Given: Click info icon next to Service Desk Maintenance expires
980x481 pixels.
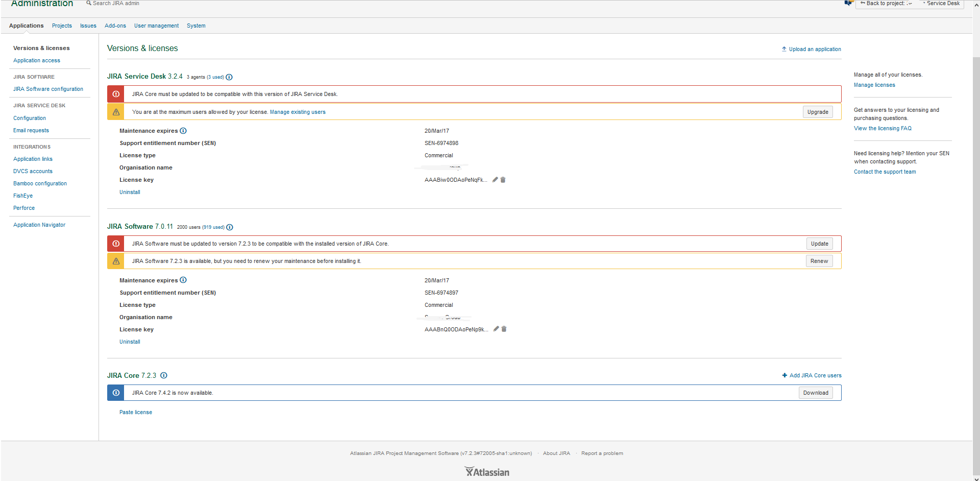Looking at the screenshot, I should point(183,131).
